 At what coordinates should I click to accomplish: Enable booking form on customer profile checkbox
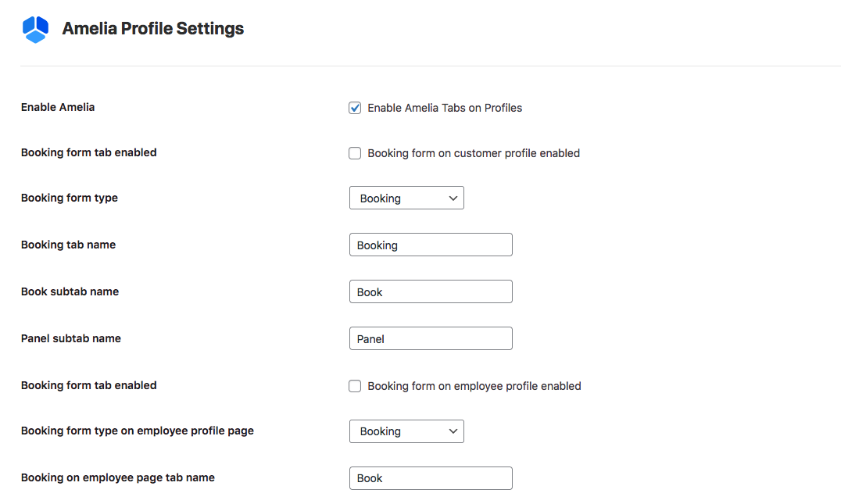pos(355,153)
